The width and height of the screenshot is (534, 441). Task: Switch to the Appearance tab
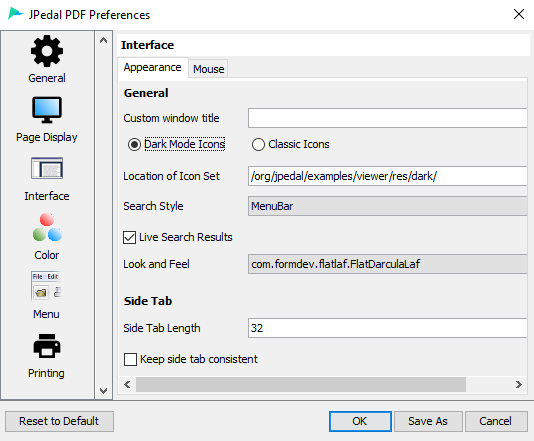(x=153, y=67)
